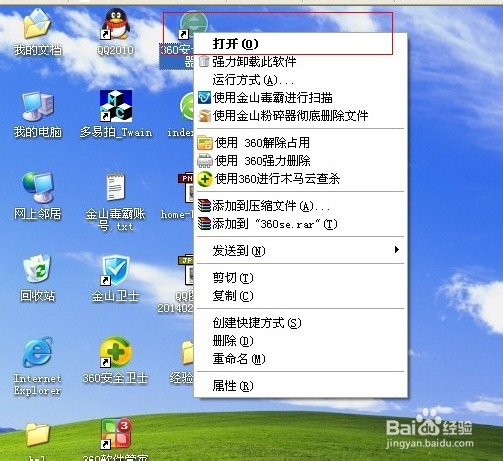Click the 360强力删除 shredder icon in menu
503x461 pixels.
(205, 161)
